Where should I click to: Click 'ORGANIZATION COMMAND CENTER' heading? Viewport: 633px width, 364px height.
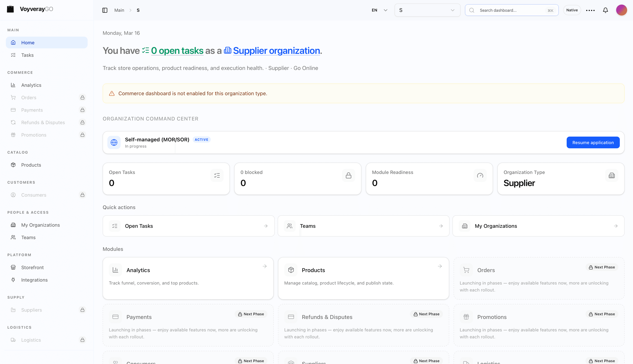pyautogui.click(x=150, y=119)
